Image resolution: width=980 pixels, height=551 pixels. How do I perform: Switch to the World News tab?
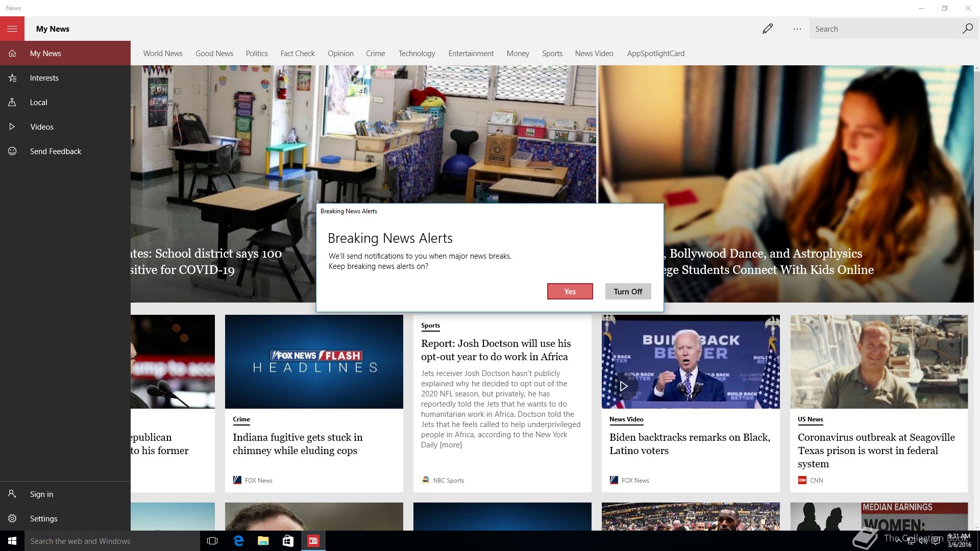[163, 54]
